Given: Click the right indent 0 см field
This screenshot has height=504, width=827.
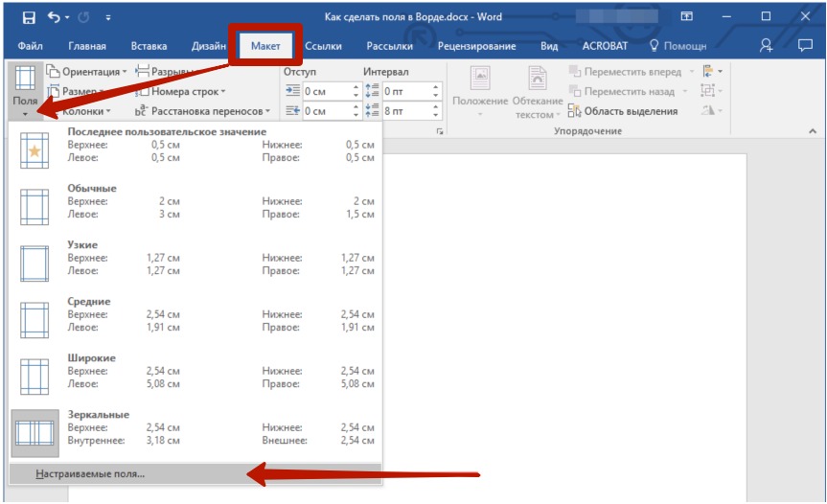Looking at the screenshot, I should tap(327, 111).
